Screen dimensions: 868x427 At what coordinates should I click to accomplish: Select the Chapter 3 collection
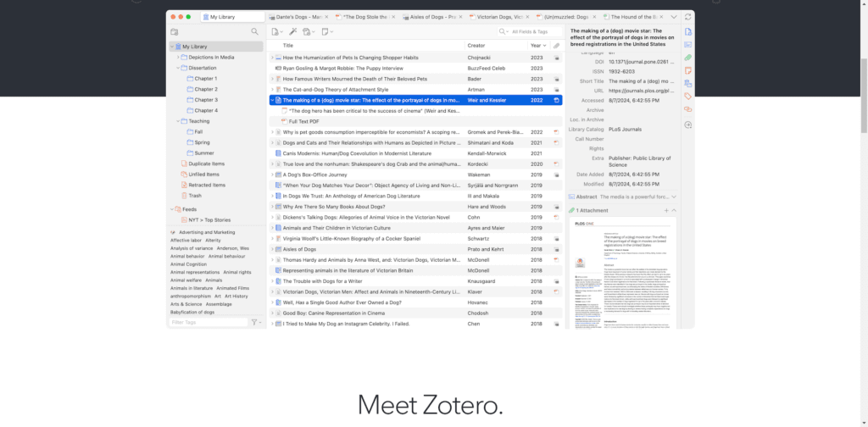click(206, 100)
